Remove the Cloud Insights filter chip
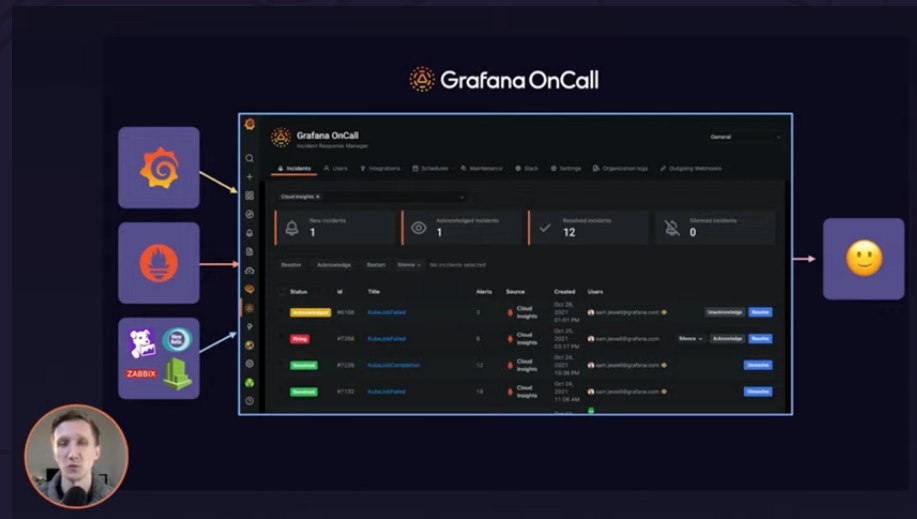Viewport: 917px width, 519px height. point(318,197)
